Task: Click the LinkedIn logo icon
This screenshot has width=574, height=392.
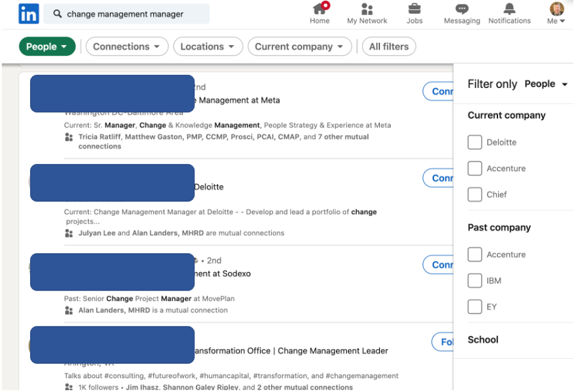Action: [x=28, y=13]
